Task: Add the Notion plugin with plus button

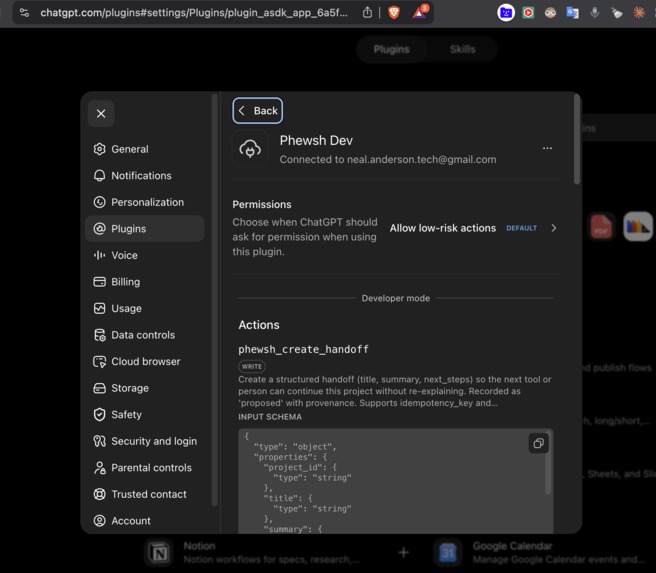Action: point(403,553)
